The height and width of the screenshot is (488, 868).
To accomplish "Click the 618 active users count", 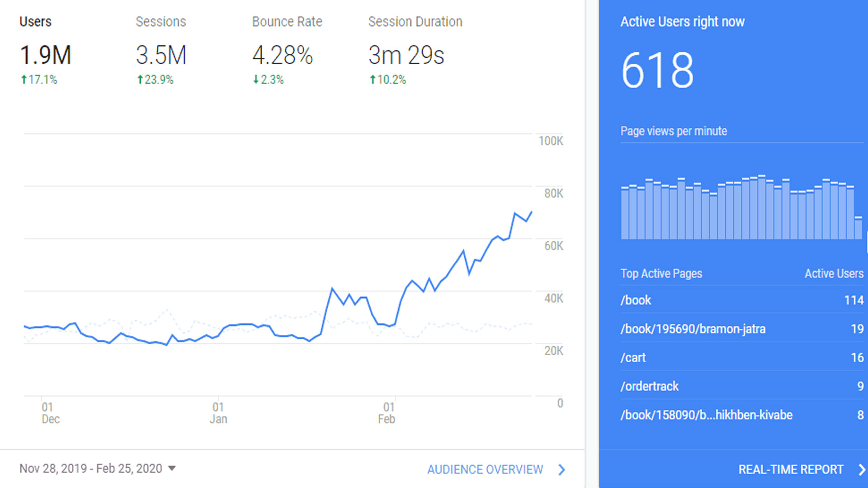I will point(657,70).
